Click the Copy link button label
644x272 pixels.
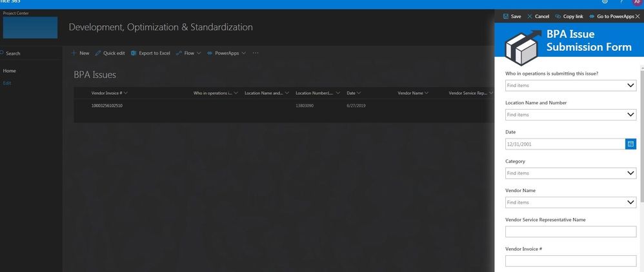(573, 16)
